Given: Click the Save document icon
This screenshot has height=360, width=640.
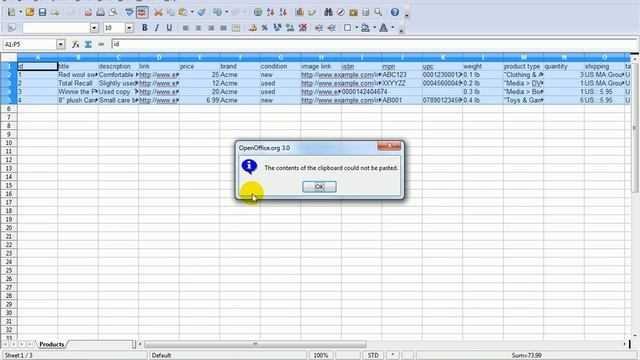Looking at the screenshot, I should click(42, 12).
